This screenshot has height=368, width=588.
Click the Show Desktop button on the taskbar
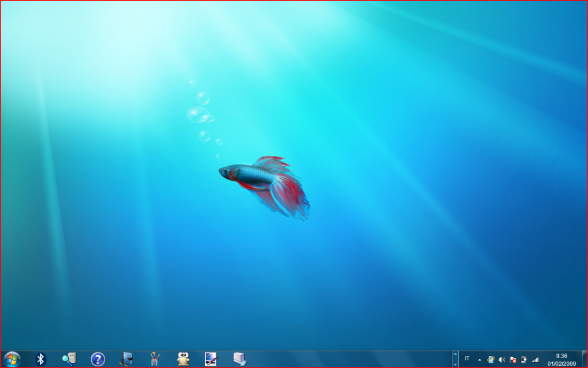(584, 359)
